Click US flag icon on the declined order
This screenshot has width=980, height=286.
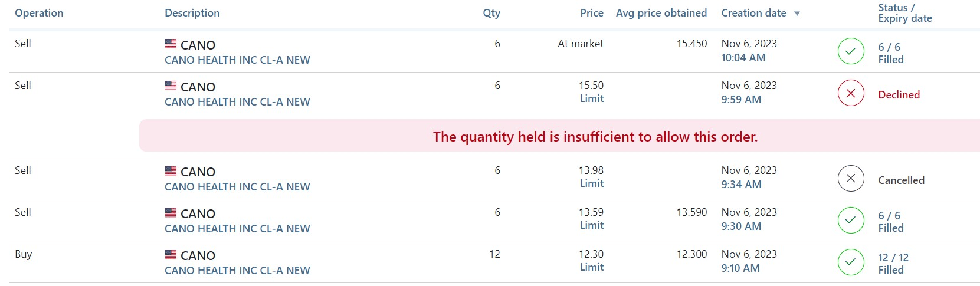pyautogui.click(x=171, y=86)
